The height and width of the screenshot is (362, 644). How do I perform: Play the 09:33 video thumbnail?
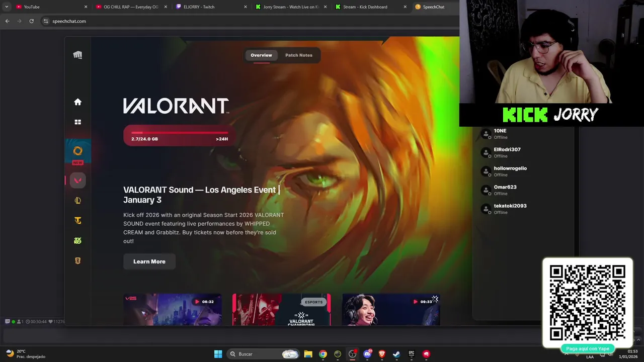tap(391, 310)
